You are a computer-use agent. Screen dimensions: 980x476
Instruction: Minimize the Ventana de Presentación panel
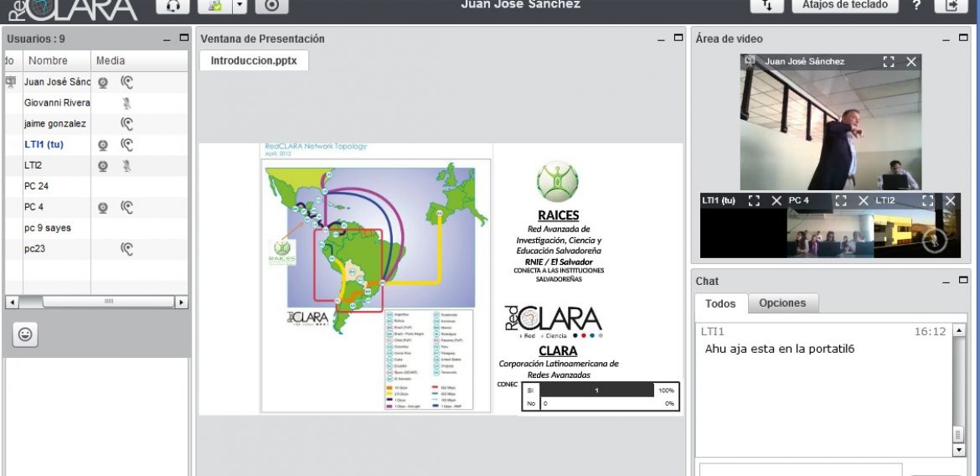click(661, 39)
